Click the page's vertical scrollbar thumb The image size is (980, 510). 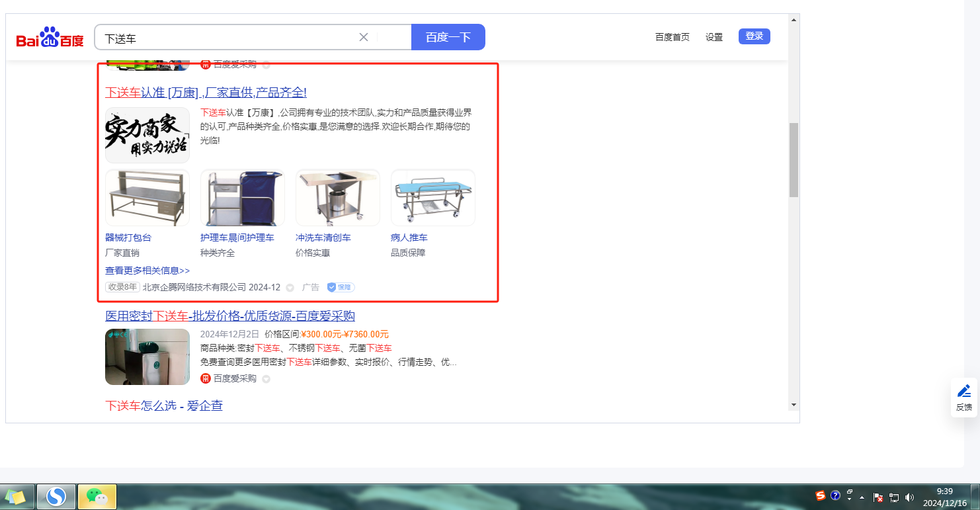click(x=794, y=159)
